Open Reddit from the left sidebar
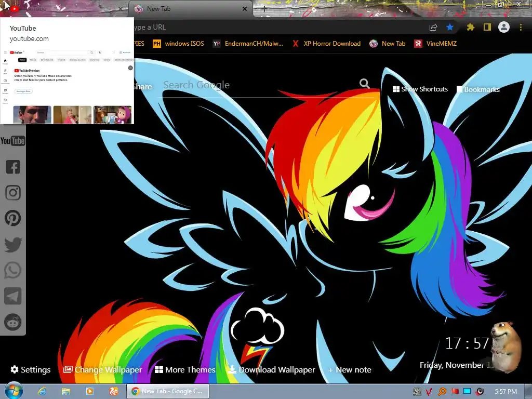The width and height of the screenshot is (532, 399). pos(13,322)
